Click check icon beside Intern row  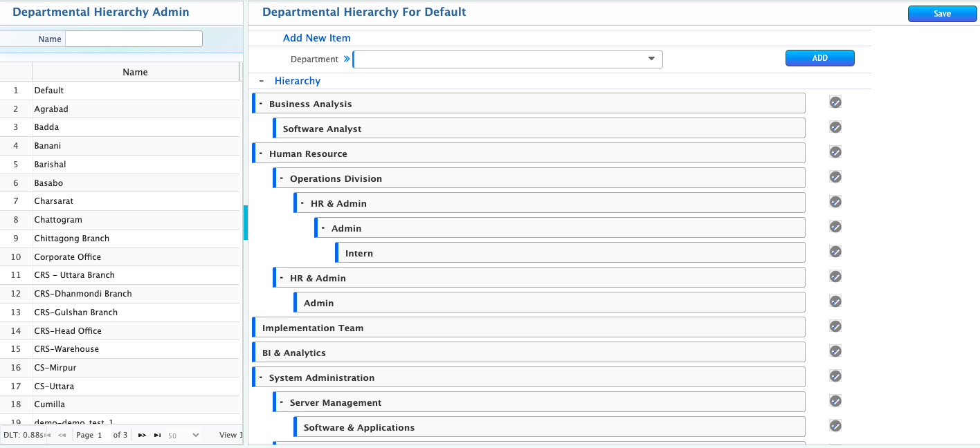click(x=835, y=252)
